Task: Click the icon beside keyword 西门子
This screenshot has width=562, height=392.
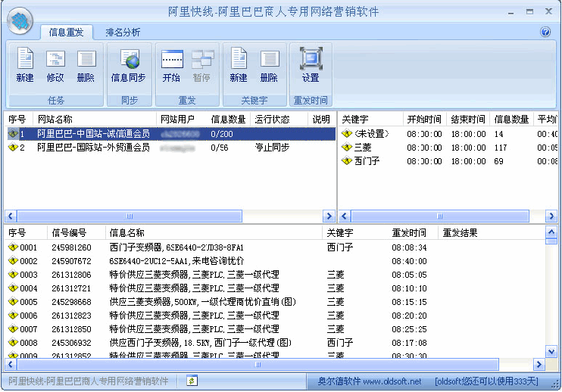Action: pos(347,160)
